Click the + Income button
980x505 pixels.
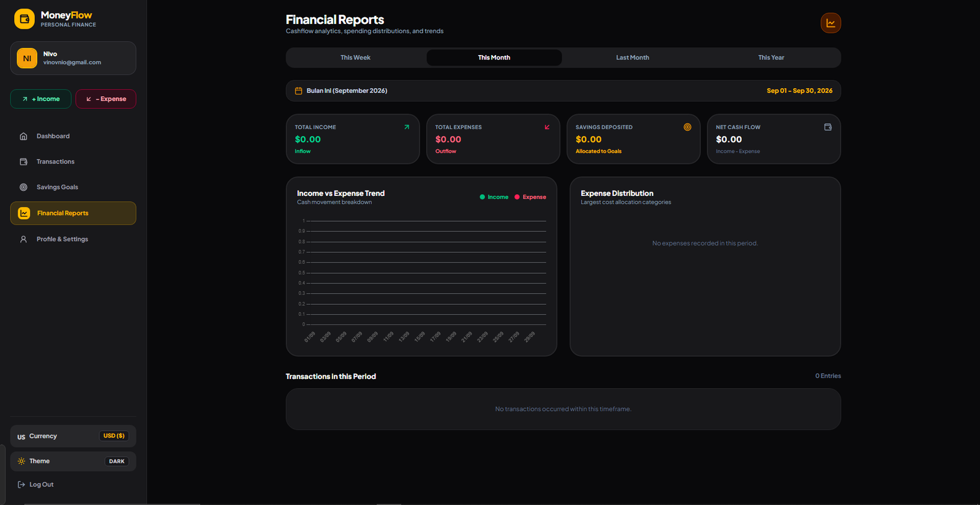tap(40, 99)
